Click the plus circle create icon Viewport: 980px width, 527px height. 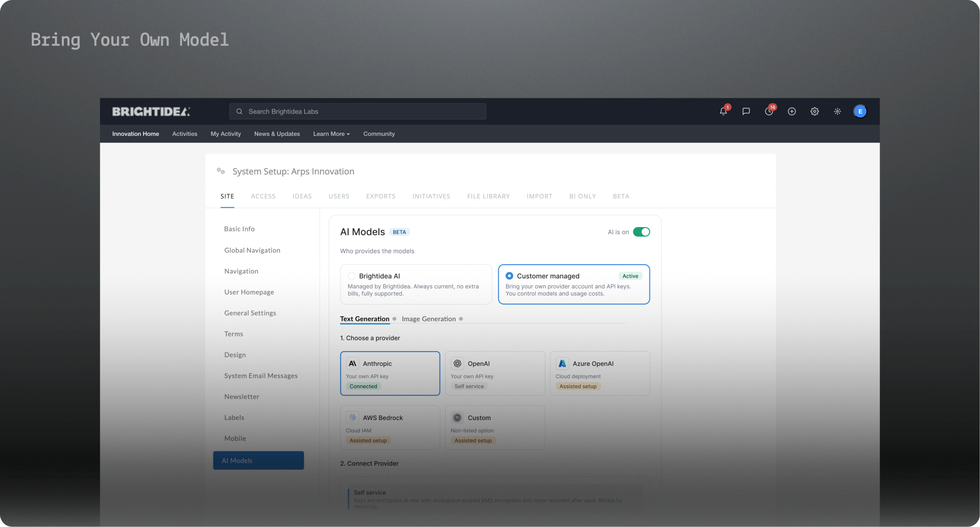click(x=792, y=111)
